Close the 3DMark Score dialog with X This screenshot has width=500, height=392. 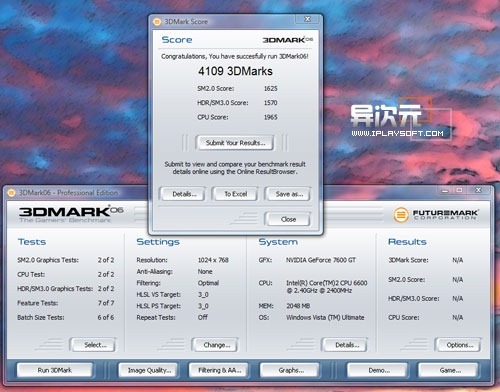[x=308, y=19]
